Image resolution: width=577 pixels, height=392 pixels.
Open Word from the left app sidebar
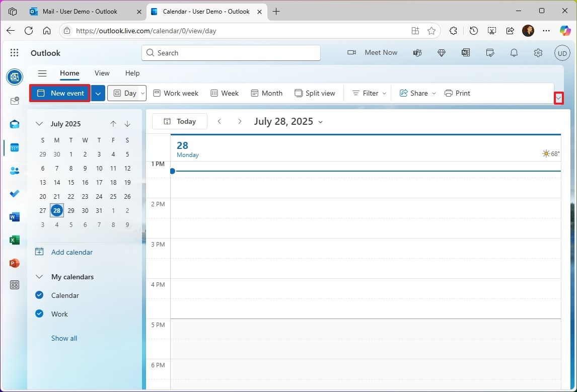click(x=14, y=216)
